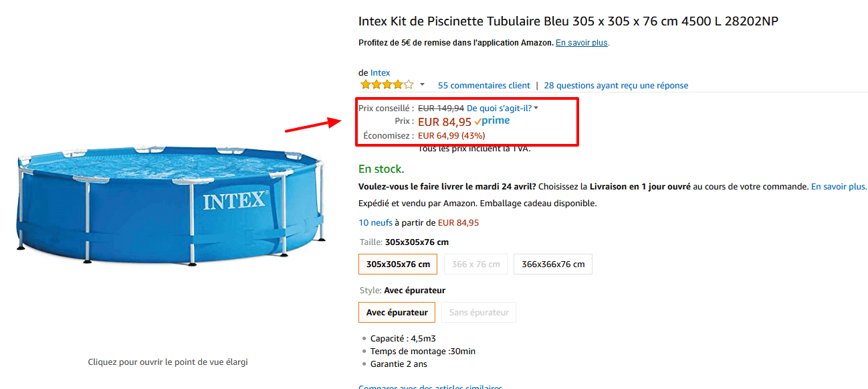Viewport: 868px width, 389px height.
Task: Open the "De quoi s'agit-il?" dropdown
Action: click(498, 107)
